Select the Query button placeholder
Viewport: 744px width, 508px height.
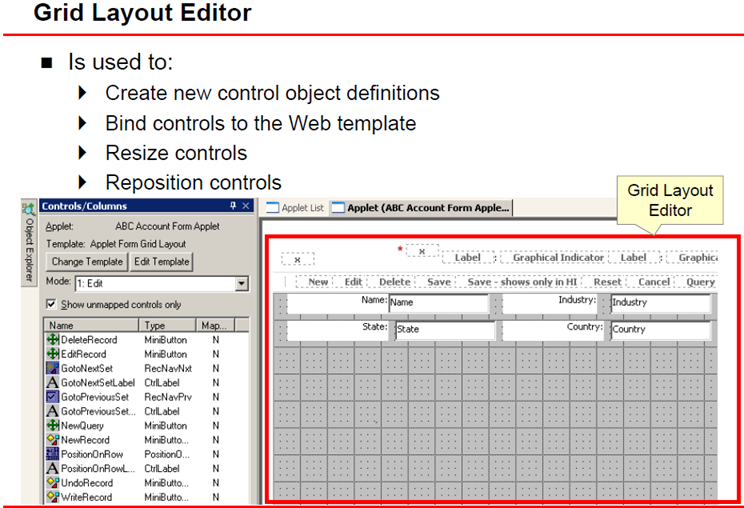699,282
